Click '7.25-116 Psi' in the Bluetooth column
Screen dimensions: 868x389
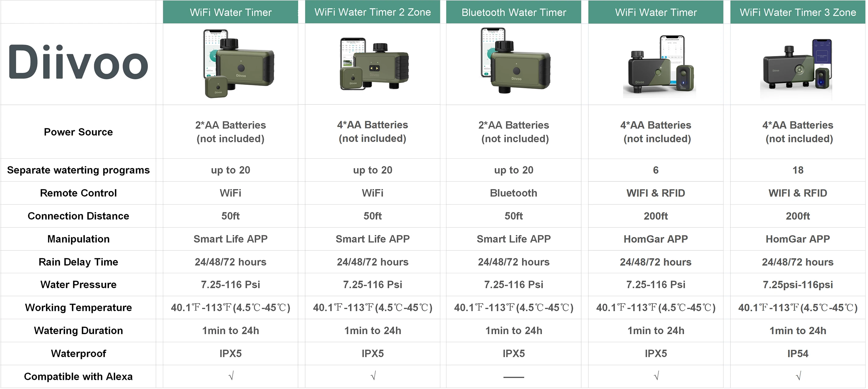click(x=514, y=285)
